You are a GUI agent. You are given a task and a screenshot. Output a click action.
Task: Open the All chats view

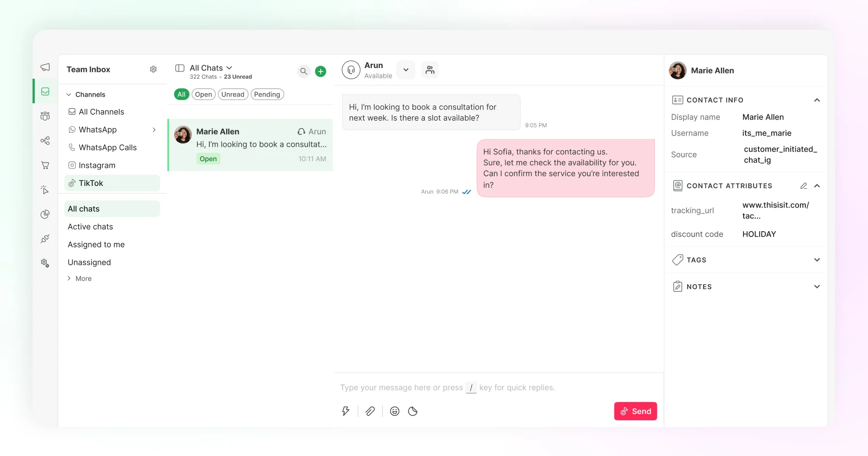pyautogui.click(x=112, y=209)
